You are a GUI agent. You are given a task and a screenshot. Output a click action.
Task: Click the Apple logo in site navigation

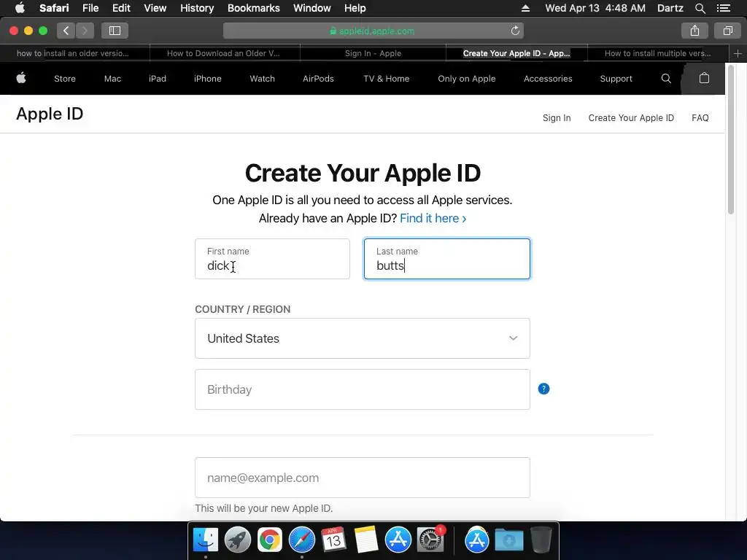tap(21, 78)
